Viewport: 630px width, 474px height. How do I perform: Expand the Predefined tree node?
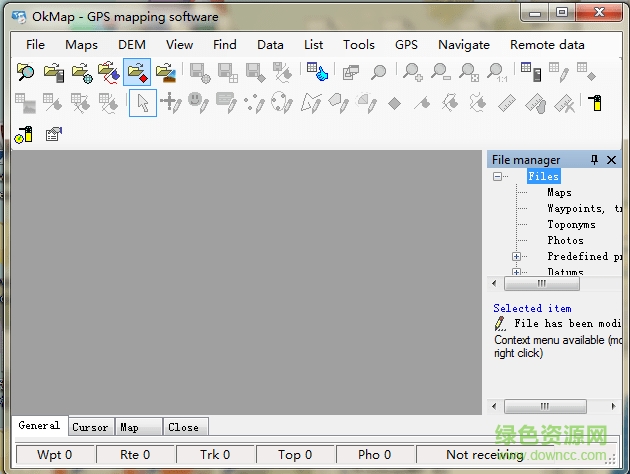coord(517,257)
